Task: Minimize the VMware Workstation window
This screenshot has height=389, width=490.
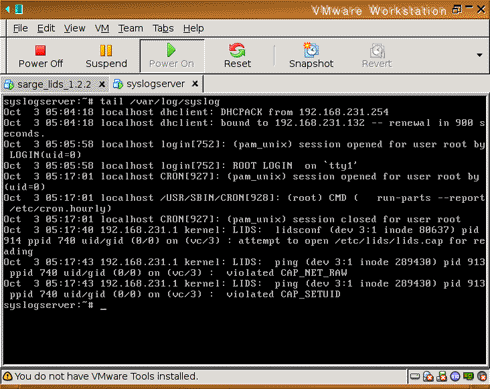Action: [469, 7]
